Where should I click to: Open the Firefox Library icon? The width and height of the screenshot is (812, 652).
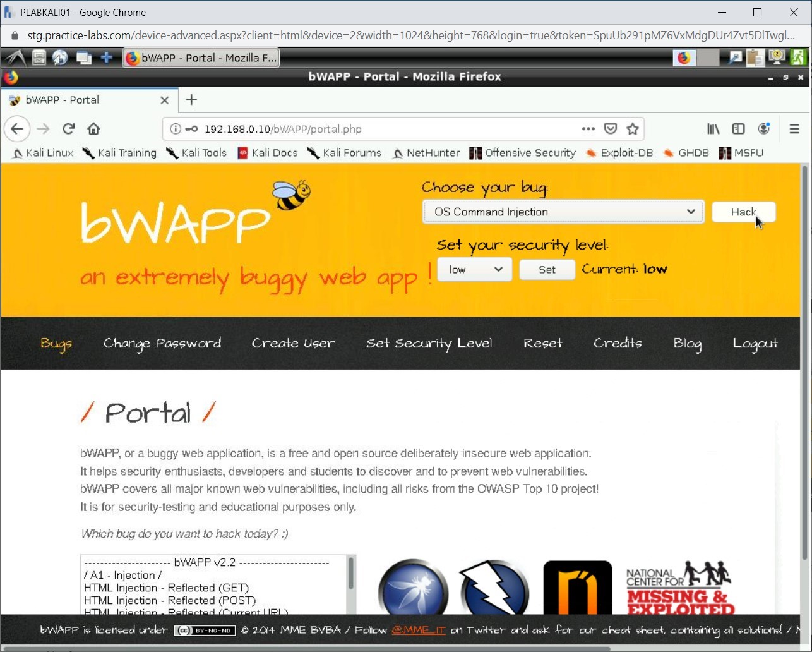point(713,128)
